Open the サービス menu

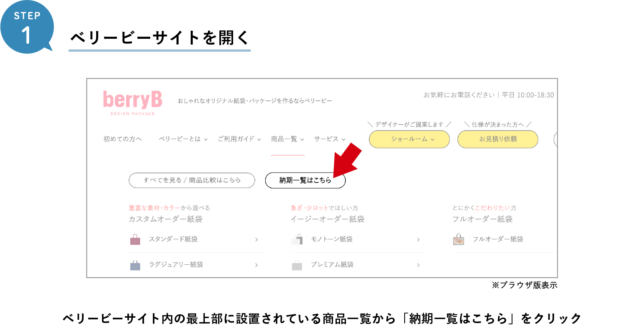[x=330, y=139]
